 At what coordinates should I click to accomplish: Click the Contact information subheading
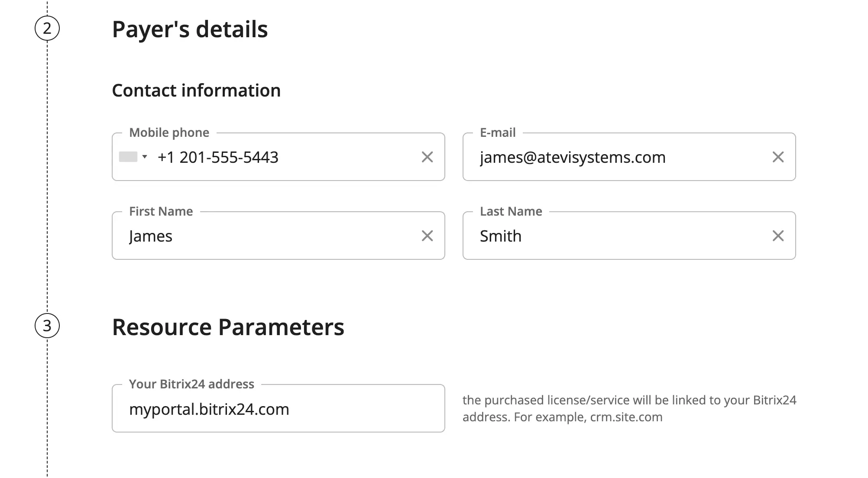pyautogui.click(x=196, y=90)
